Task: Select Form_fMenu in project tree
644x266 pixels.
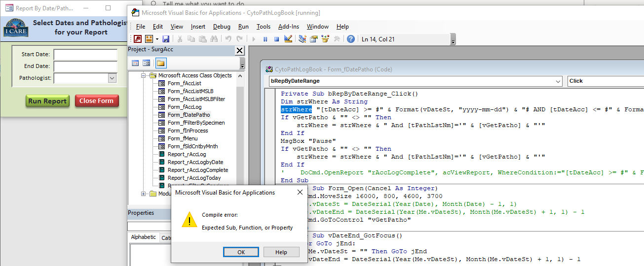Action: coord(182,138)
